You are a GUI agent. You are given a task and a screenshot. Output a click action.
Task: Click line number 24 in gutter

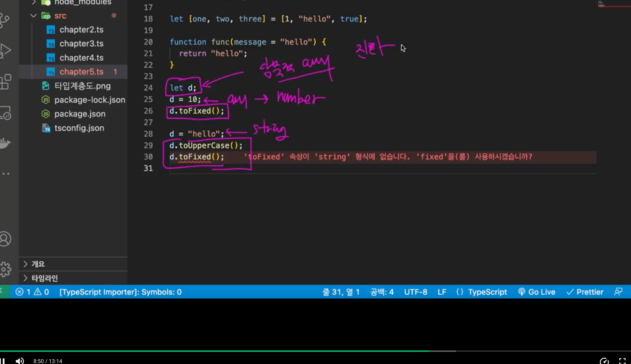(x=148, y=88)
